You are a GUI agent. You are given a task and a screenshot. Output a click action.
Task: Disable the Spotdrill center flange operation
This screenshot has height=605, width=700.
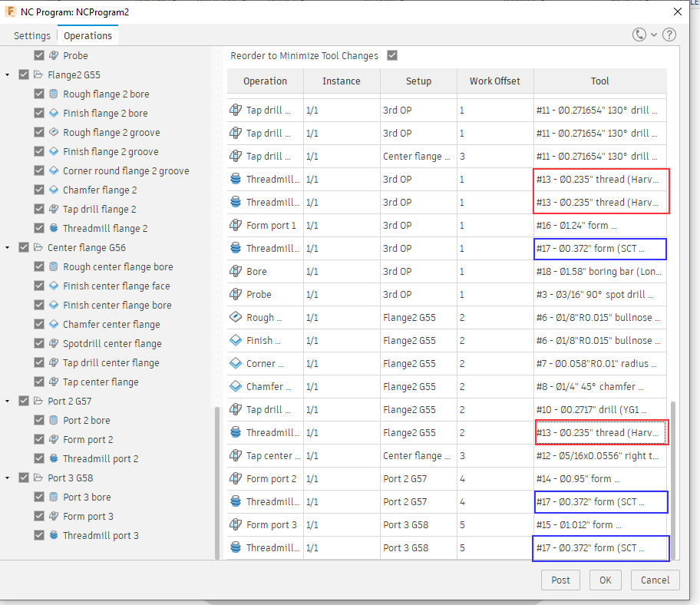click(38, 343)
